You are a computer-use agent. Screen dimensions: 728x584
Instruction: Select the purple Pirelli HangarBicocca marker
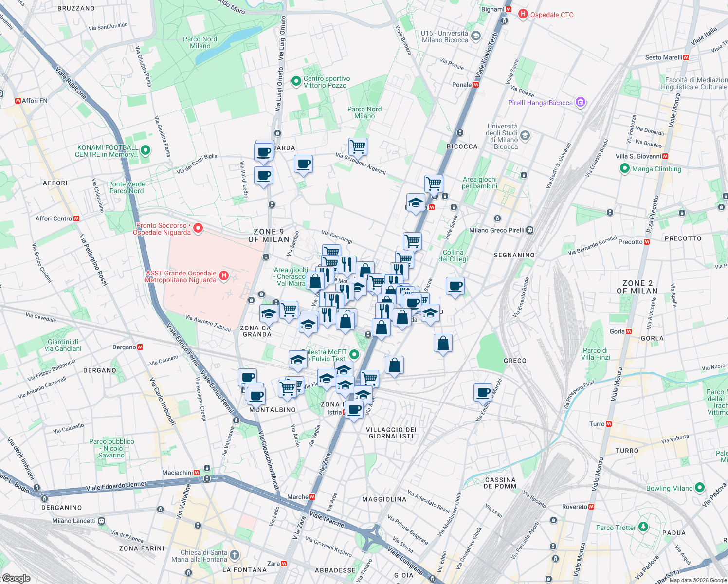click(x=580, y=102)
